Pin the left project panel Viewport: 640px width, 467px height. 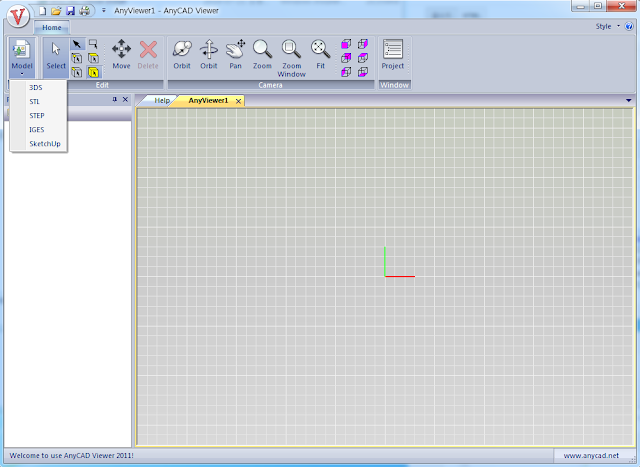pos(115,99)
